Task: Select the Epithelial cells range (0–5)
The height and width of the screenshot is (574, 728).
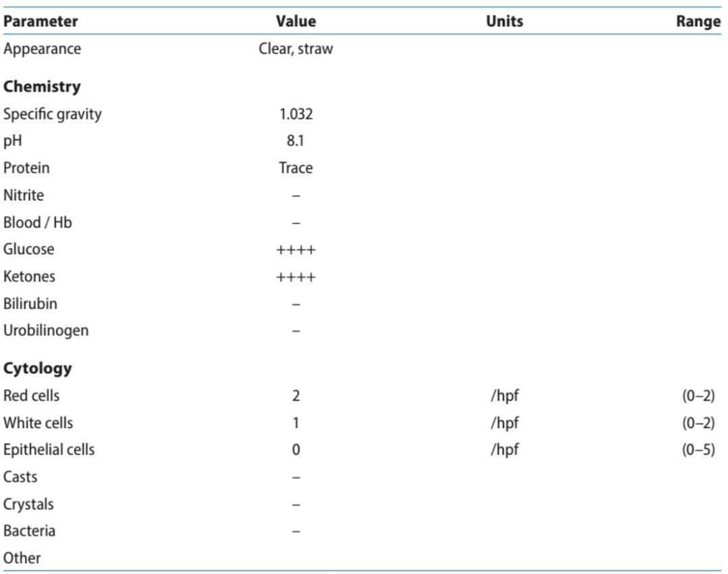Action: [x=698, y=450]
